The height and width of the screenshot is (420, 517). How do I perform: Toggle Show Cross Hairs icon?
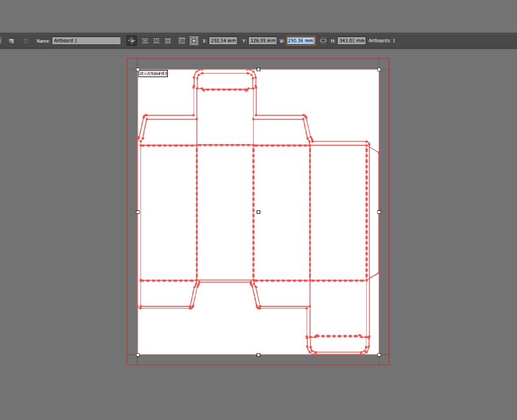tap(157, 41)
